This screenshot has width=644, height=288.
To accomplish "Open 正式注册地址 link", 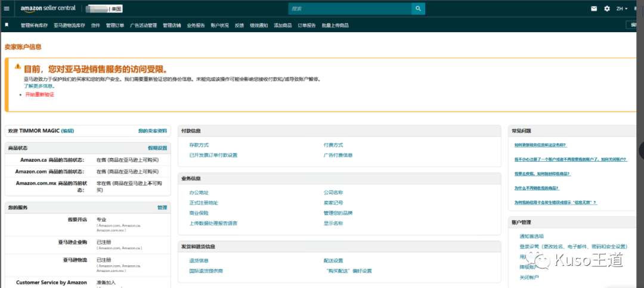I will click(x=204, y=203).
